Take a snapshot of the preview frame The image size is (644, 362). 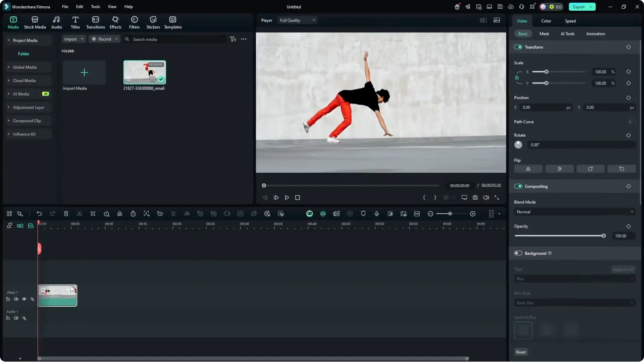[x=475, y=197]
